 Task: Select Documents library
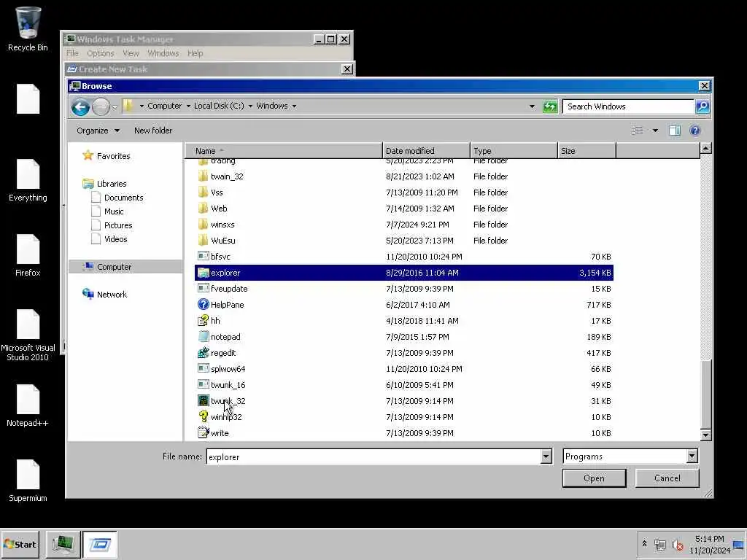(123, 197)
